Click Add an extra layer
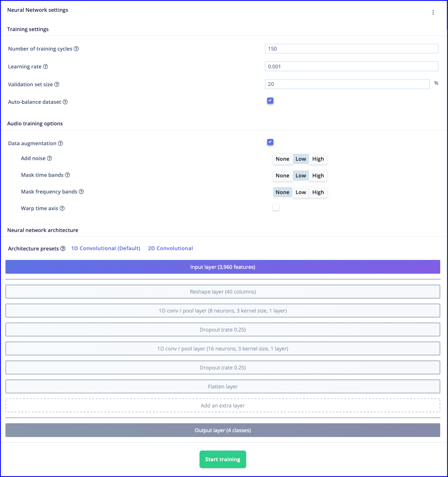 click(x=223, y=405)
